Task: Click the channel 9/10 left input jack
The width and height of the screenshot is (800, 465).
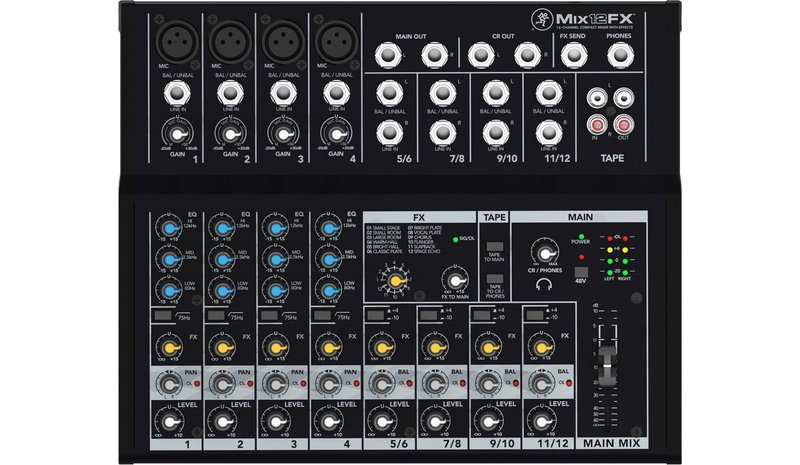Action: click(x=495, y=93)
